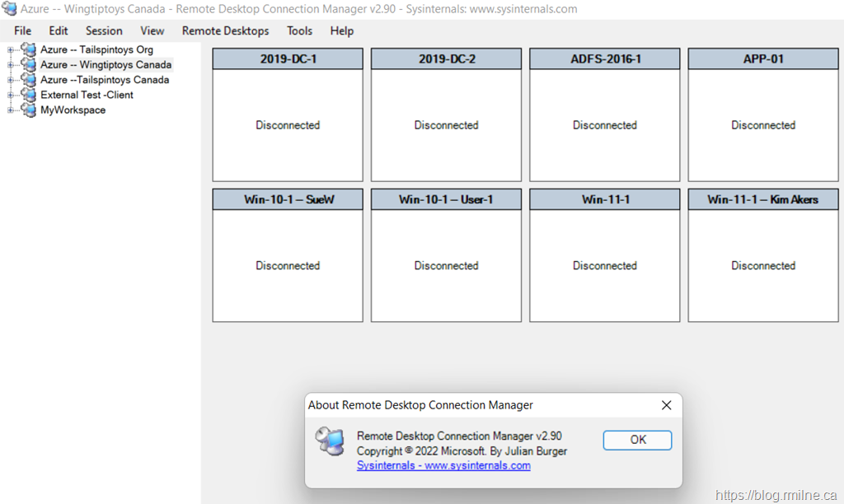Click OK in the About dialog
844x504 pixels.
pyautogui.click(x=637, y=440)
